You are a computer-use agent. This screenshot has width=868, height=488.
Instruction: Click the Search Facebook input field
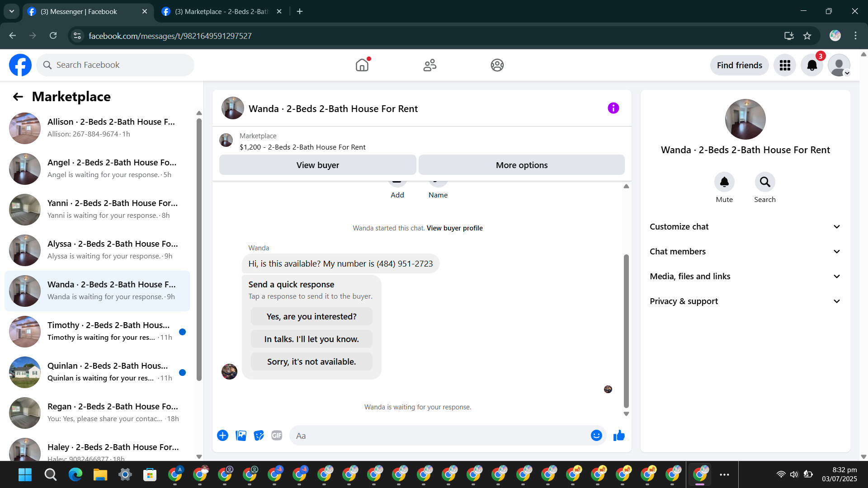pyautogui.click(x=122, y=65)
